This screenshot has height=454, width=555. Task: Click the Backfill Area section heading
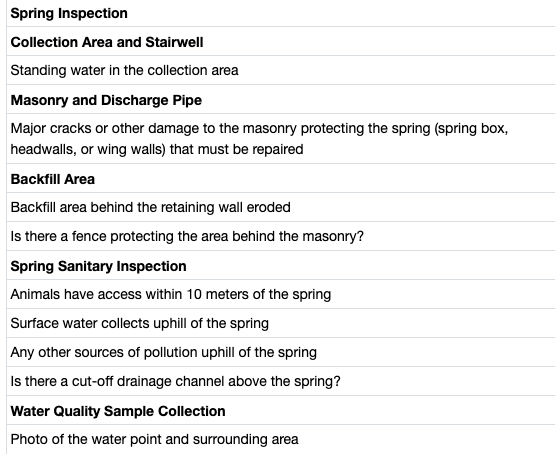53,179
